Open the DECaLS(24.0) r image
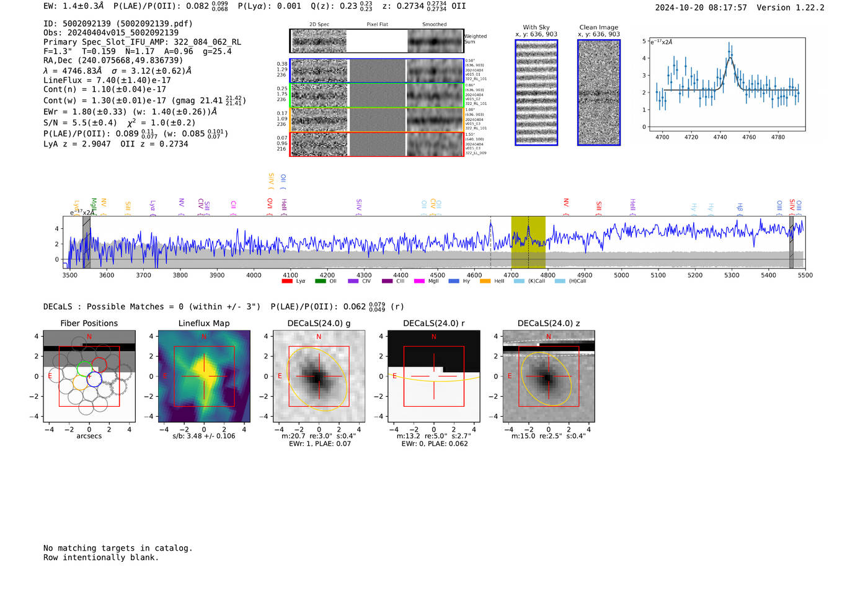The height and width of the screenshot is (591, 868). (x=434, y=377)
